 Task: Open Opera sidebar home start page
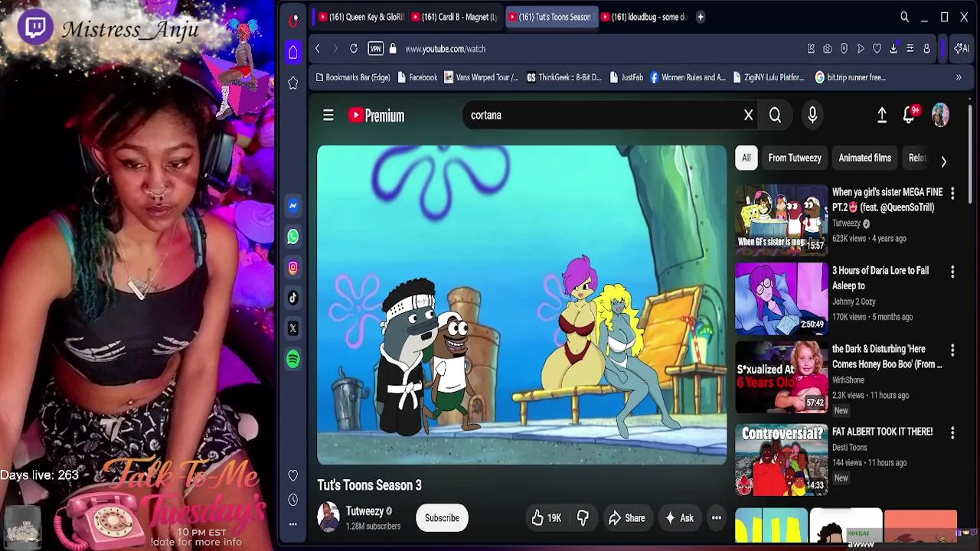pos(293,52)
